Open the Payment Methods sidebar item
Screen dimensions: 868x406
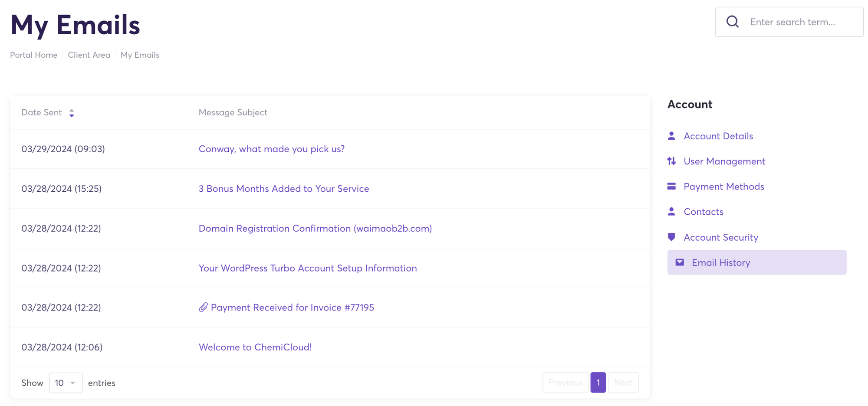tap(723, 187)
